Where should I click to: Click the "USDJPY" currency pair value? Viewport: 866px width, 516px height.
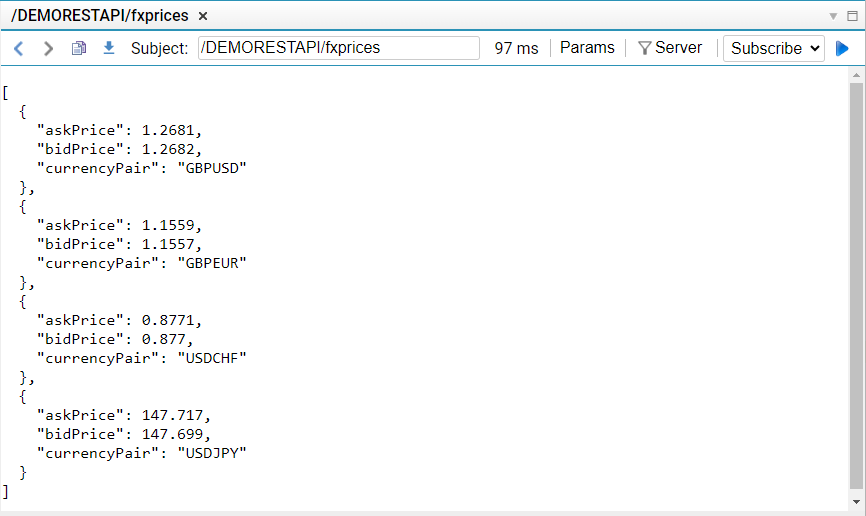pos(212,453)
